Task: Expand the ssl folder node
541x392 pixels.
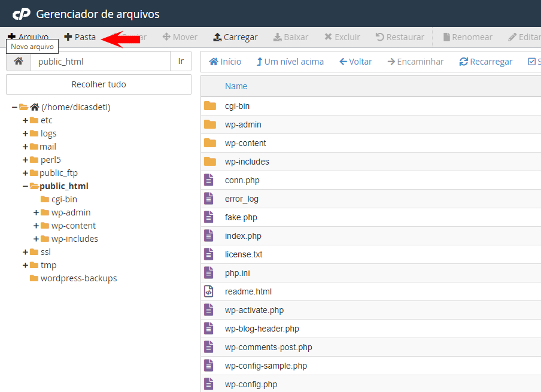Action: pos(25,252)
